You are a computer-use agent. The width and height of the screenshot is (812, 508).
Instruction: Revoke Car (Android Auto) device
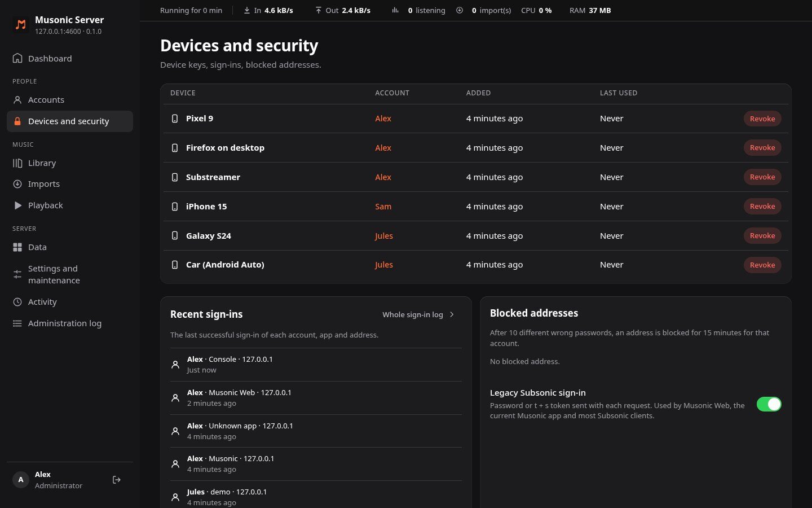(762, 265)
